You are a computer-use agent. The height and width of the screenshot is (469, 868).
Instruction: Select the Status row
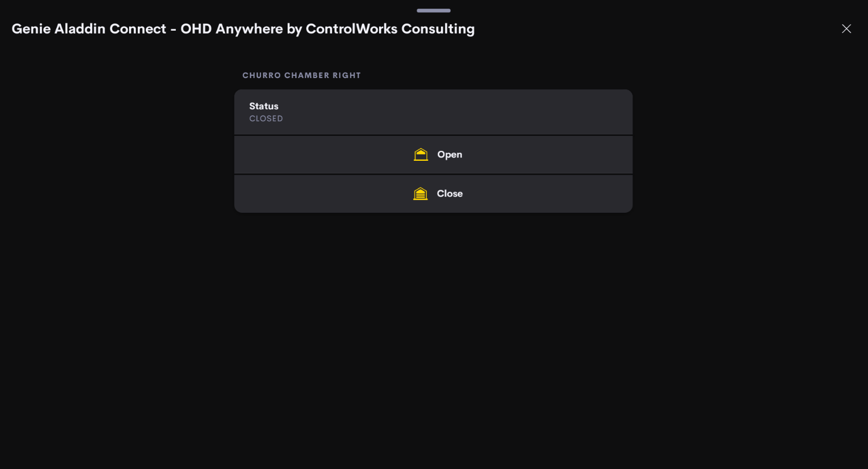click(x=433, y=112)
